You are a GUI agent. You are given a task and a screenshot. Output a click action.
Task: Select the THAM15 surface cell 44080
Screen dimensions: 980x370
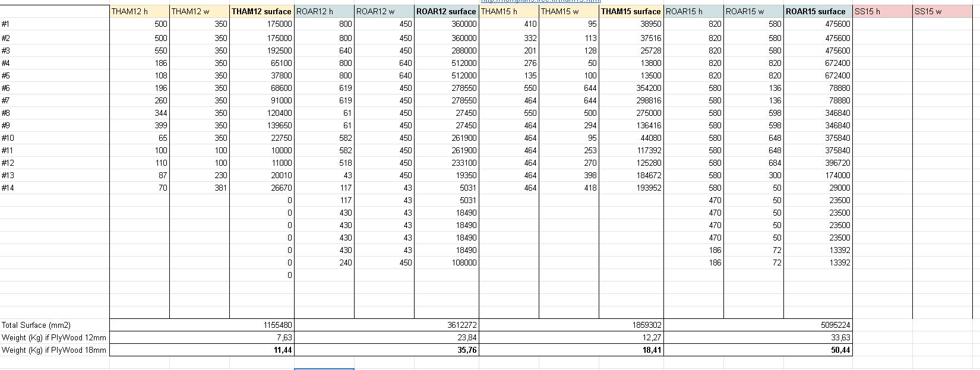[x=631, y=138]
